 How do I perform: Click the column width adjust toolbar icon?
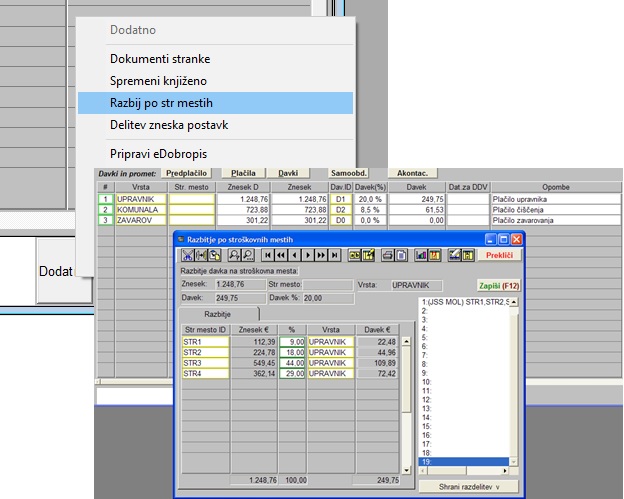point(201,255)
